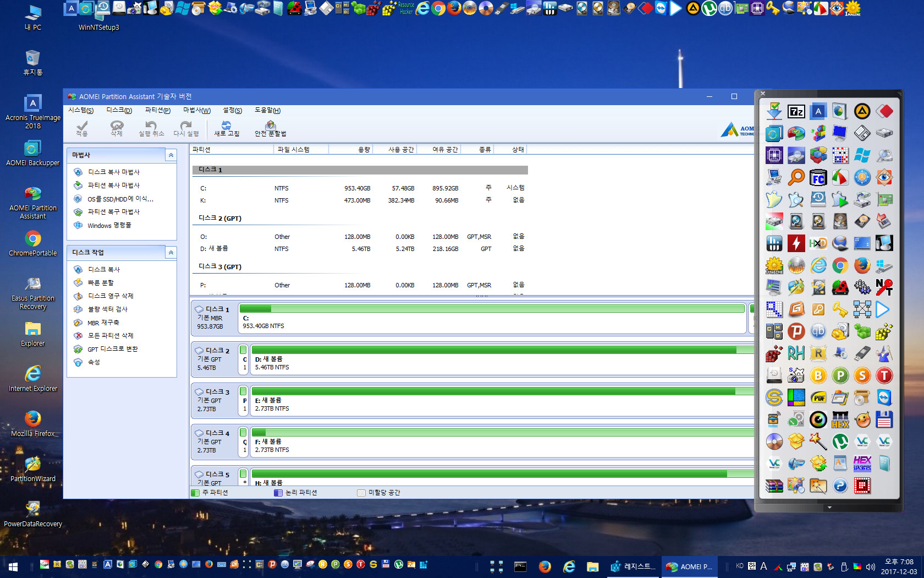Choose 불량 섹터 검사 in disk operations

coord(107,309)
